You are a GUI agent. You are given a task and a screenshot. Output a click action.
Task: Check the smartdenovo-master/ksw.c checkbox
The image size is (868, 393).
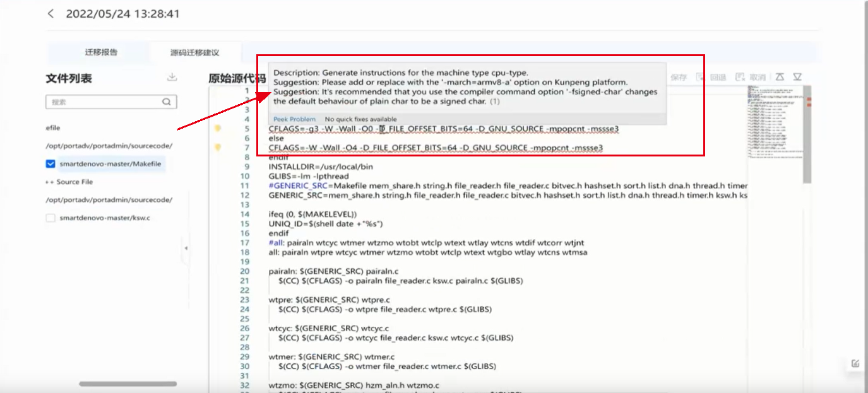pyautogui.click(x=51, y=218)
